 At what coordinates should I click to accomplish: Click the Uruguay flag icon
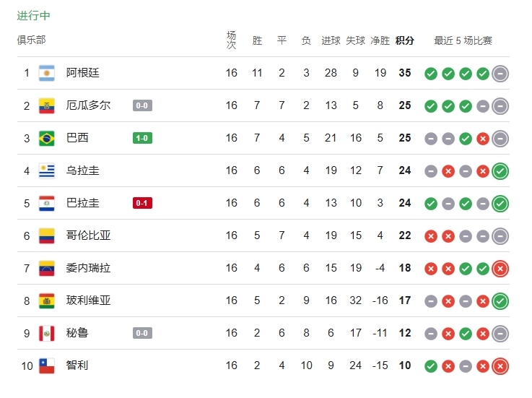click(47, 170)
